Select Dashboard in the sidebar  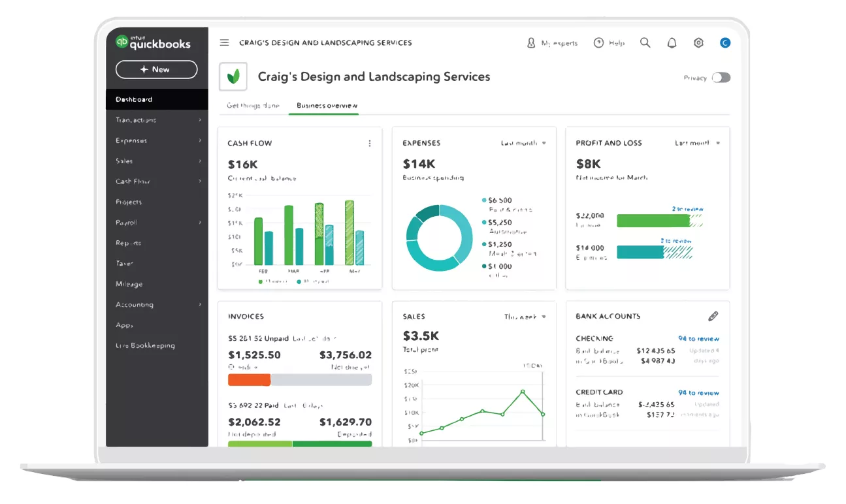157,99
